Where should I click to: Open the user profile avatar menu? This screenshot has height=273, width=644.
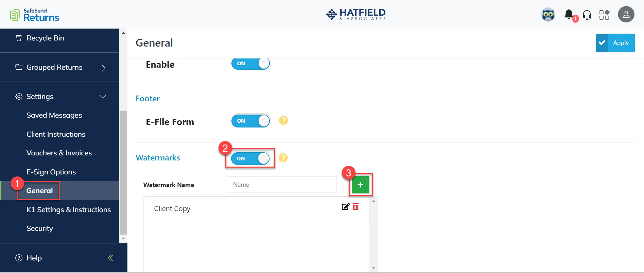point(626,14)
